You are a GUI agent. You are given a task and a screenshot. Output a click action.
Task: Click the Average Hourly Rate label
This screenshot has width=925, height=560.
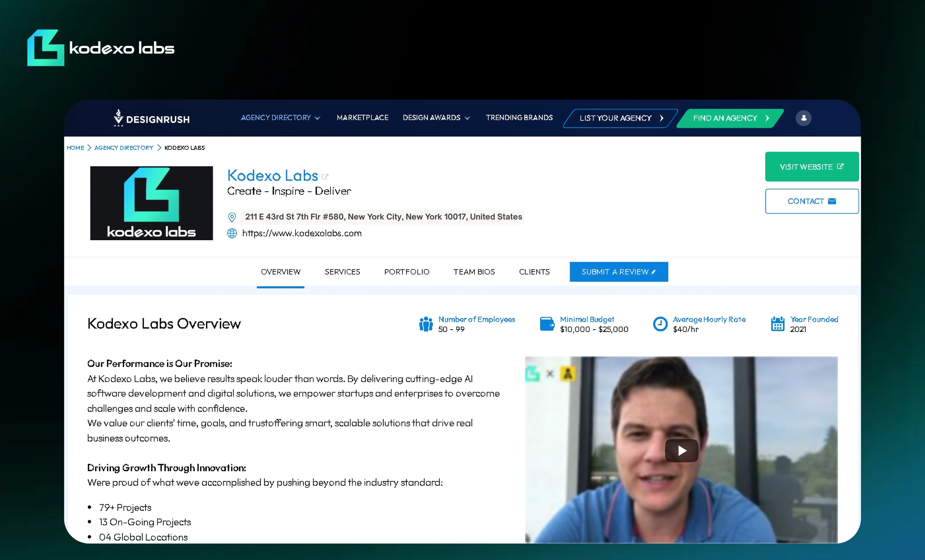(x=709, y=320)
